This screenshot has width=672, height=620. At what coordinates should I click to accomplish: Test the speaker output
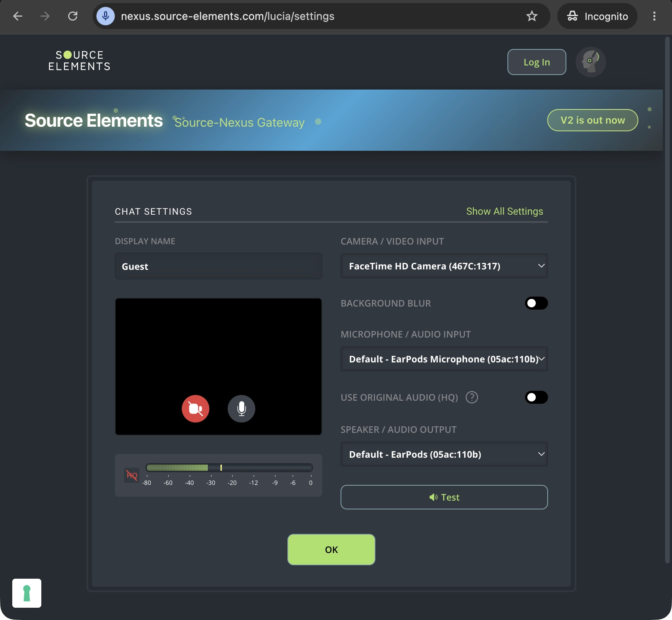coord(444,497)
